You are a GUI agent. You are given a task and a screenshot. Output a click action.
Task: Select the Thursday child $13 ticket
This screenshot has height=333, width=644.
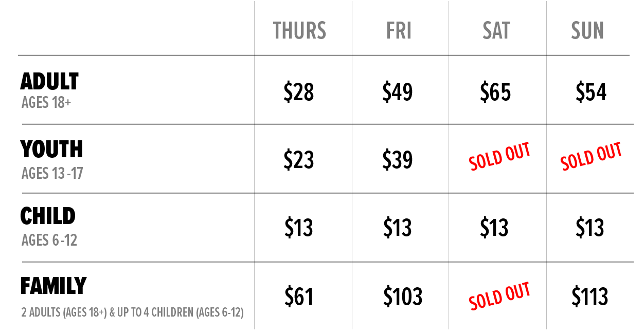(299, 228)
